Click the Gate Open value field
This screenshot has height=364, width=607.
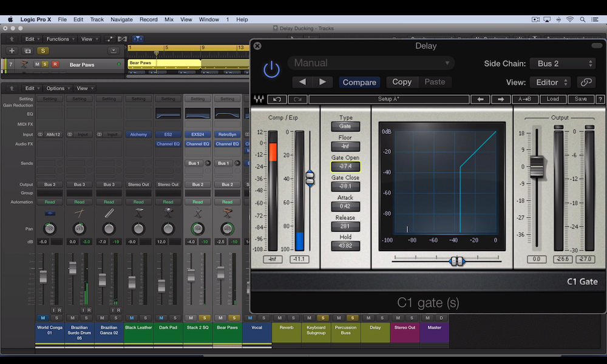tap(345, 166)
